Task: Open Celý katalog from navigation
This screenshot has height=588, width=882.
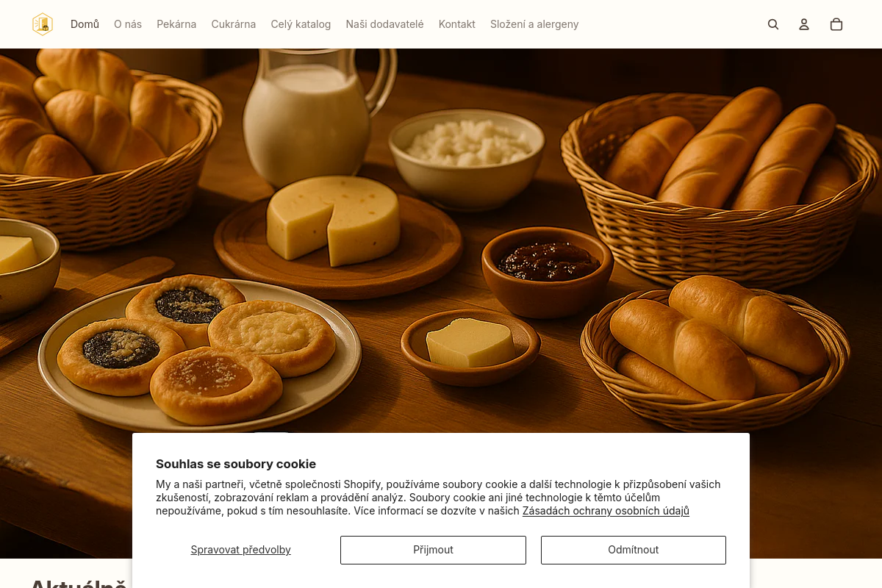Action: tap(301, 24)
